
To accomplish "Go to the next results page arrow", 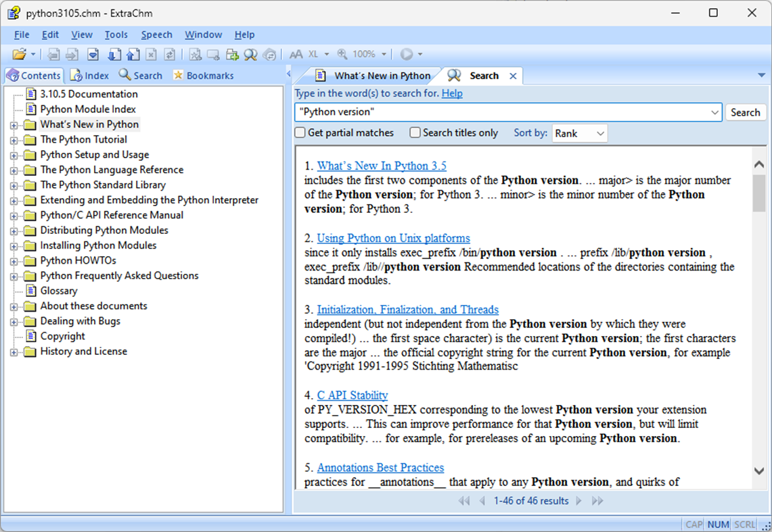I will point(578,500).
